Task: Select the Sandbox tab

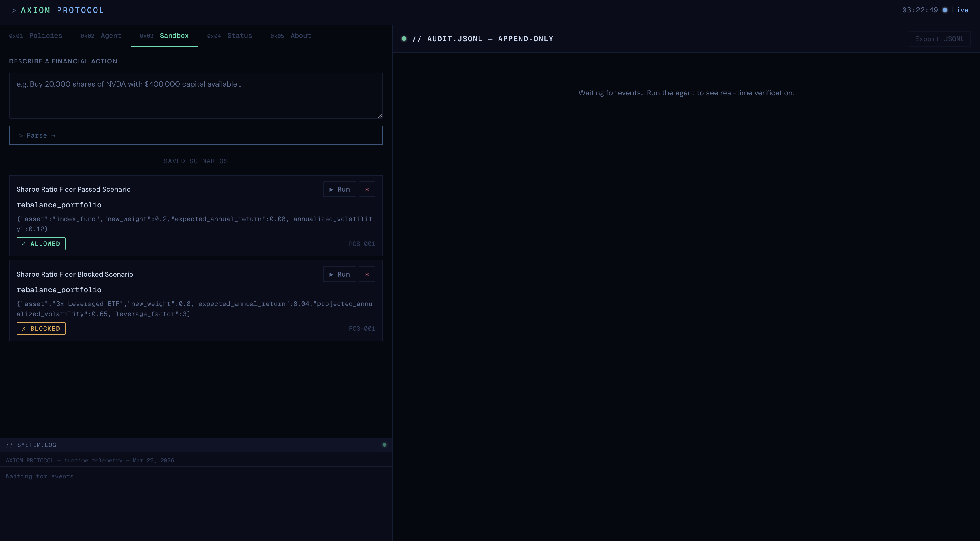Action: click(x=164, y=36)
